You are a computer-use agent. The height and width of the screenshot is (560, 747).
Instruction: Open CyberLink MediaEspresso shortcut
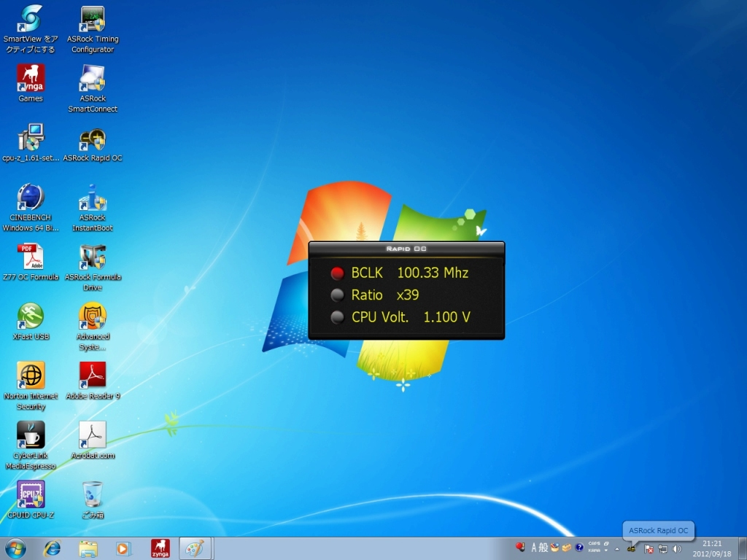point(31,446)
